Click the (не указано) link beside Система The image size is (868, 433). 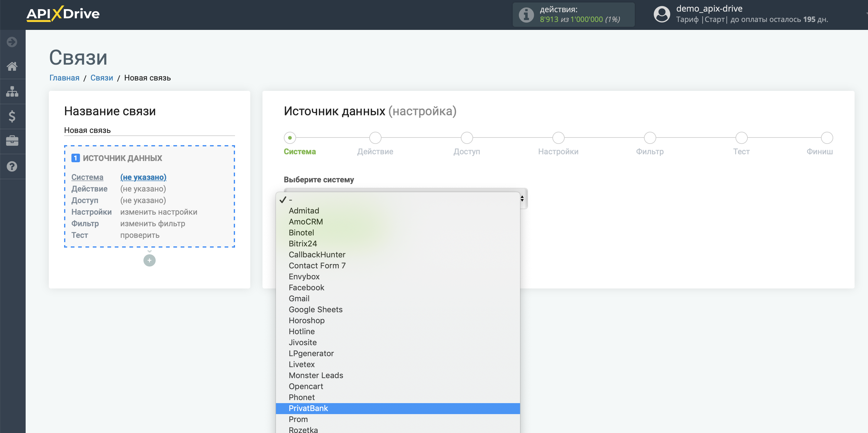(x=143, y=177)
